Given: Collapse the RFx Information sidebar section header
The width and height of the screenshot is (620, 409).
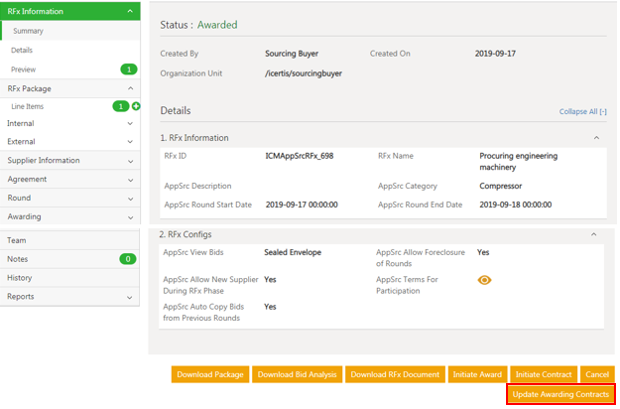Looking at the screenshot, I should click(x=70, y=11).
